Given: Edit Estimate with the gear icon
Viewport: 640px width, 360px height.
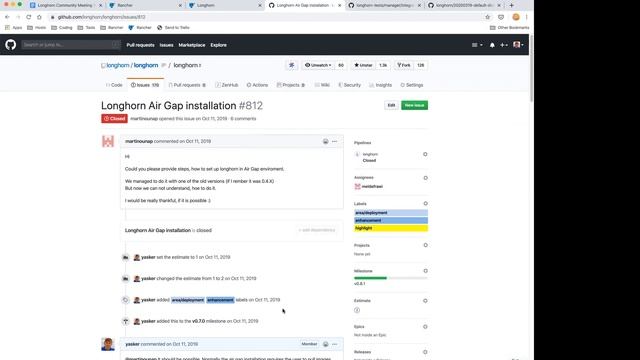Looking at the screenshot, I should [x=425, y=301].
